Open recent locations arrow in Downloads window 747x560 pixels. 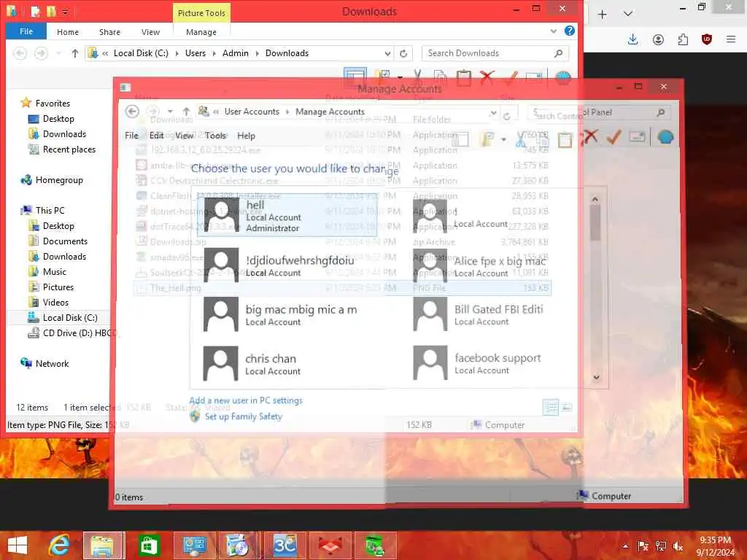click(58, 53)
